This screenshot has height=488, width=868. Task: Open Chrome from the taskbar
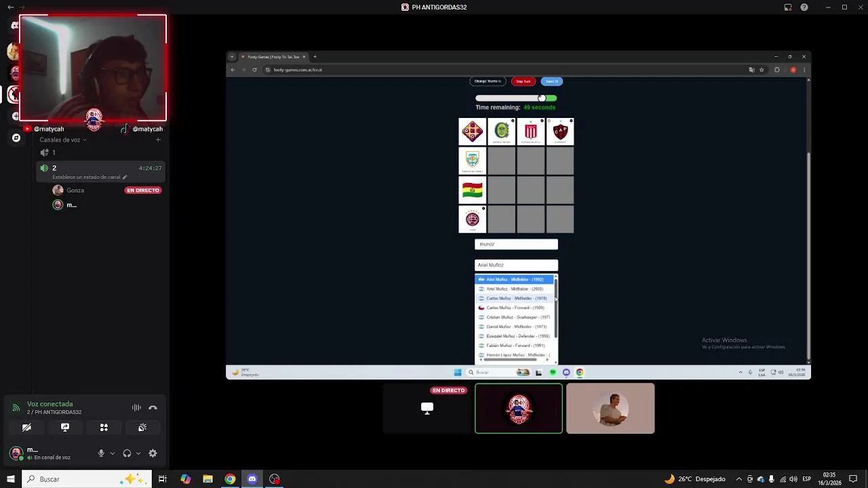230,479
